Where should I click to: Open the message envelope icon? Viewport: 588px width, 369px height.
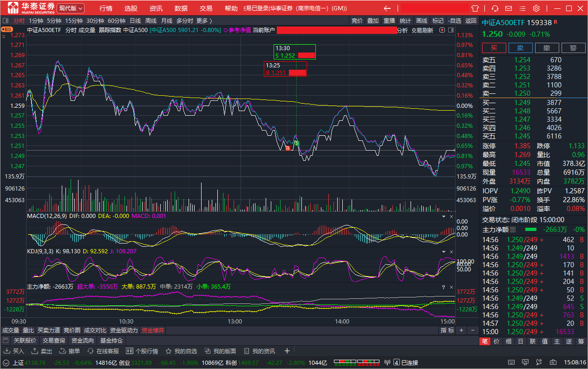click(x=509, y=8)
